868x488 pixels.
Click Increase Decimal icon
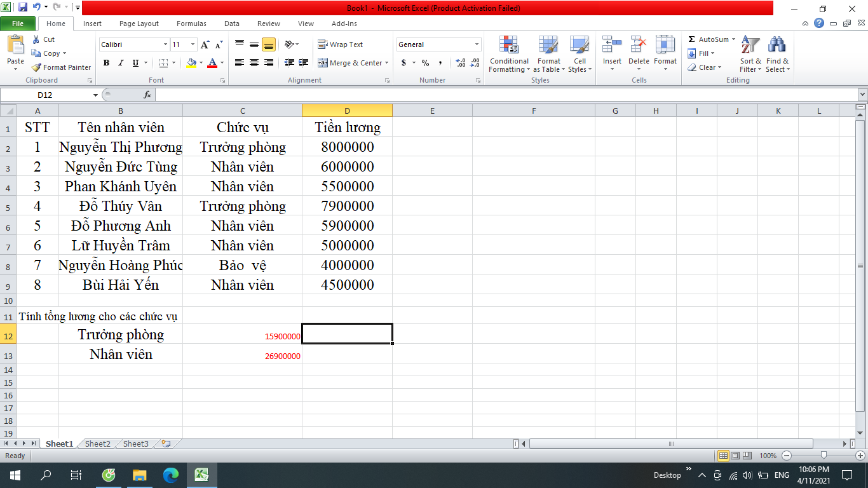tap(461, 63)
